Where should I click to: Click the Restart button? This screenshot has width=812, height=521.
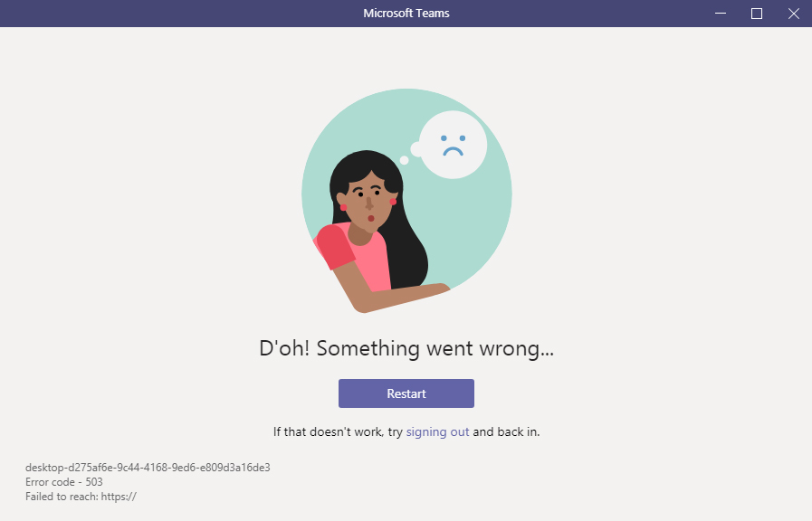click(x=406, y=393)
